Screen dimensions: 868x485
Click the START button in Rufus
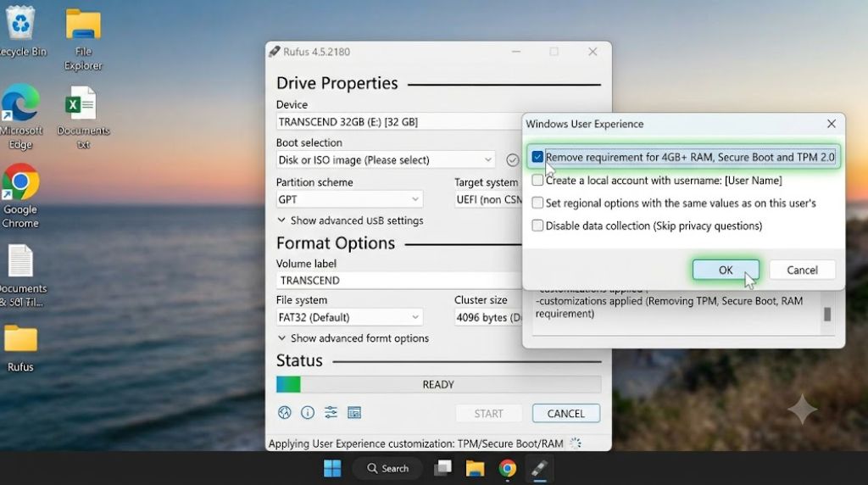point(488,414)
